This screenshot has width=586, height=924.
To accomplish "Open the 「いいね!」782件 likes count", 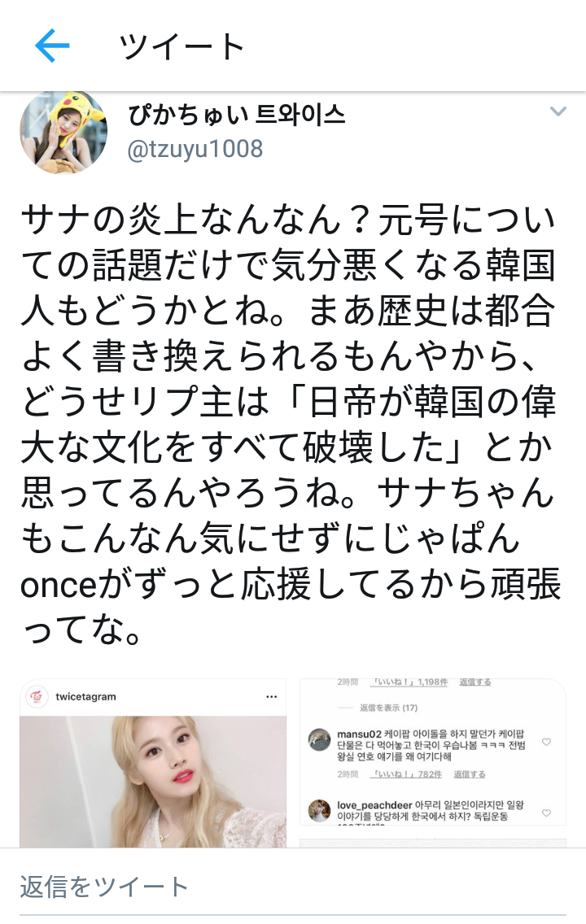I will (x=406, y=774).
